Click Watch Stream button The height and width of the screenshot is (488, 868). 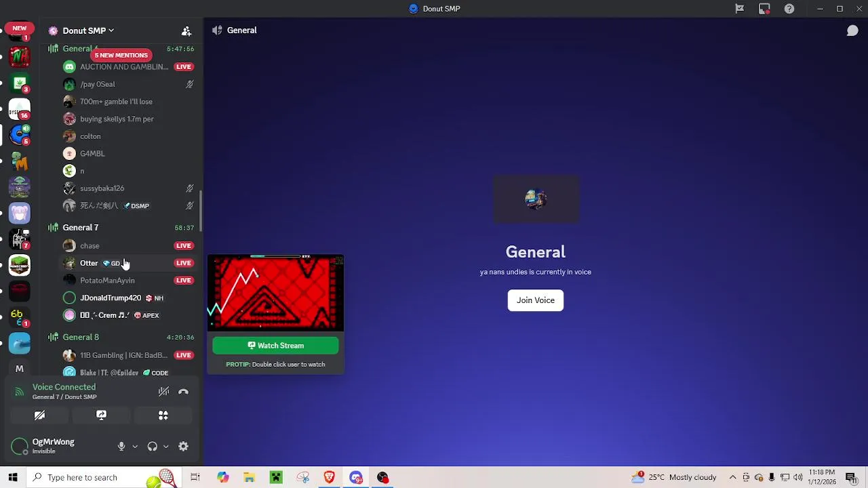pos(275,346)
